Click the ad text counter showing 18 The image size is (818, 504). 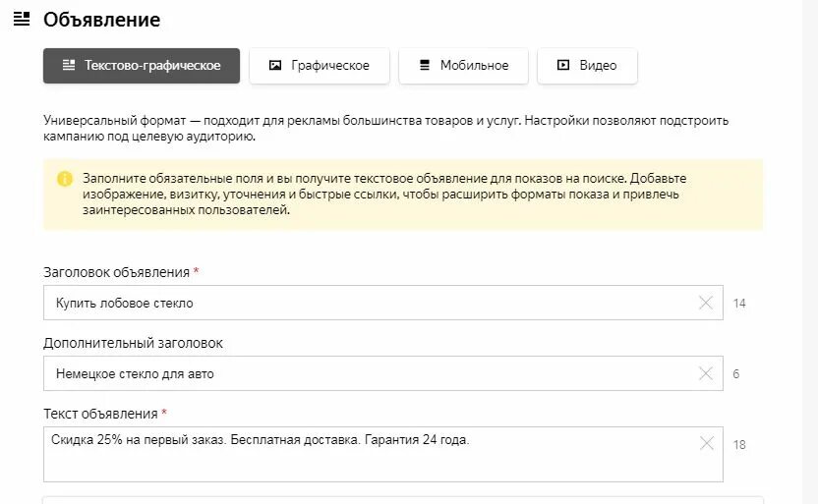click(739, 445)
